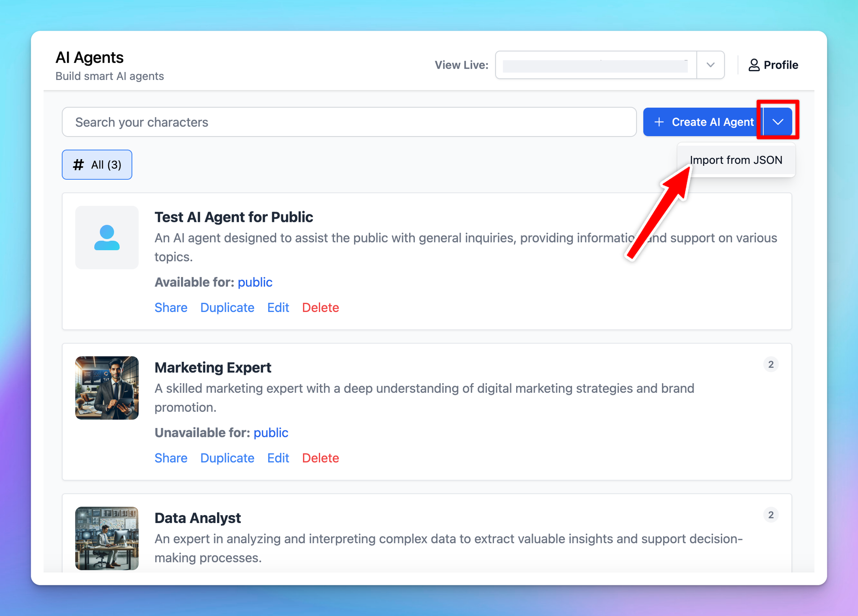Viewport: 858px width, 616px height.
Task: Edit the Test AI Agent for Public
Action: click(x=278, y=307)
